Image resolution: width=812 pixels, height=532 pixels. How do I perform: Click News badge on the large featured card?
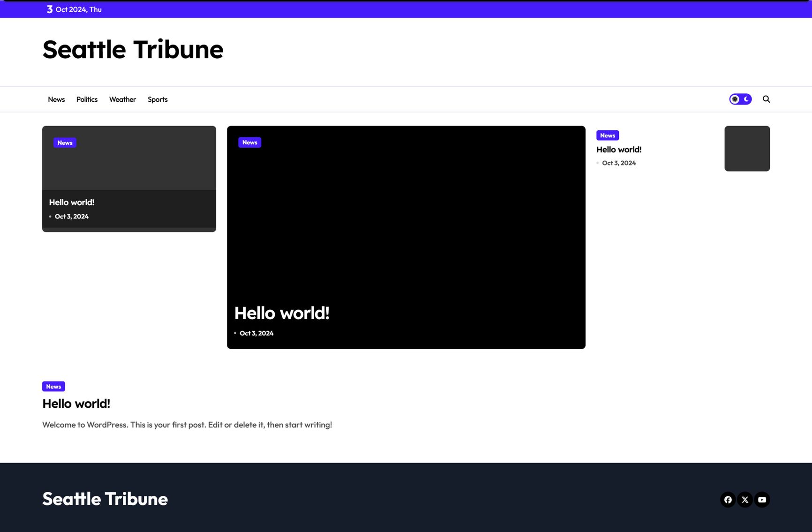coord(249,142)
